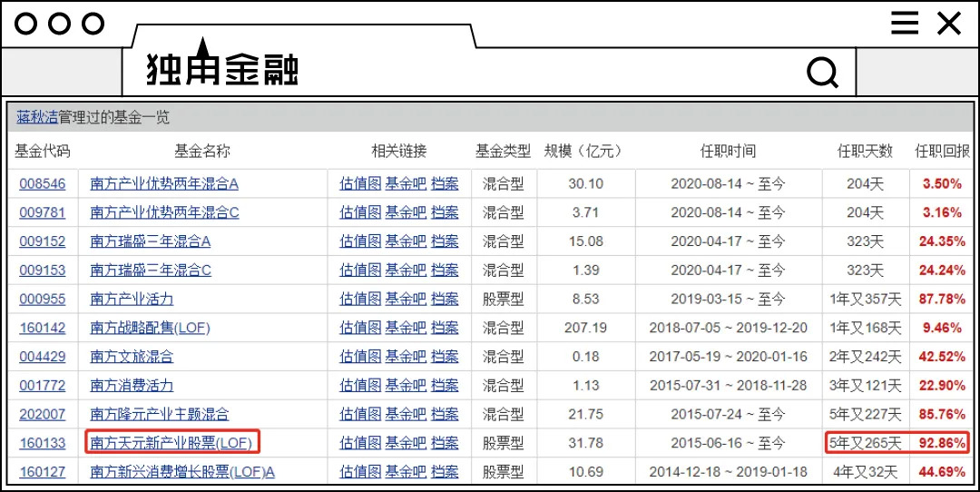The height and width of the screenshot is (492, 980).
Task: Open 南方新兴消费增长股票(LOF)A fund link
Action: click(182, 472)
